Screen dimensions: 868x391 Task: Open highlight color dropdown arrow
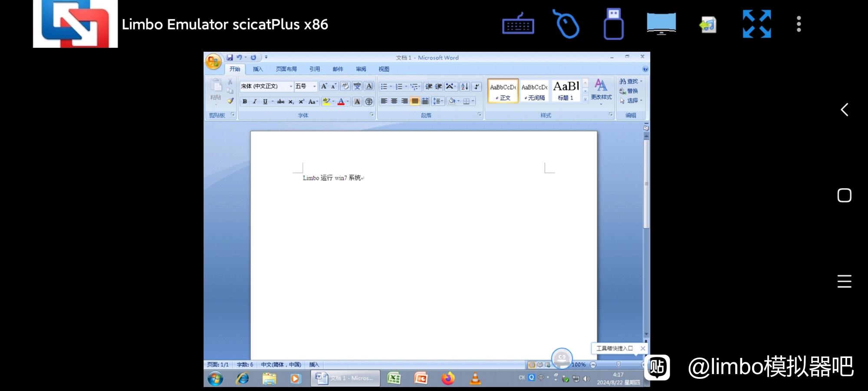pyautogui.click(x=333, y=101)
